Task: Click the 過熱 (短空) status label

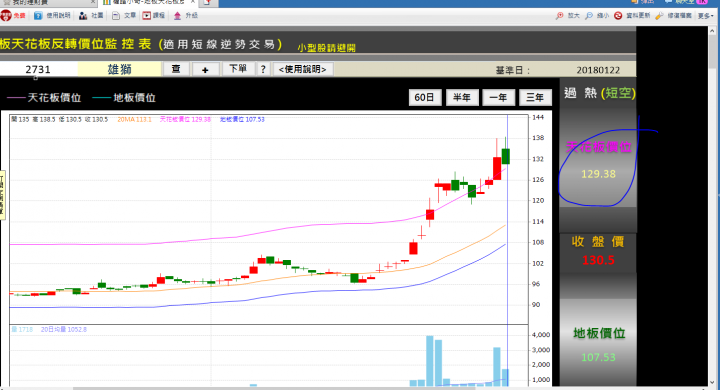Action: tap(600, 93)
